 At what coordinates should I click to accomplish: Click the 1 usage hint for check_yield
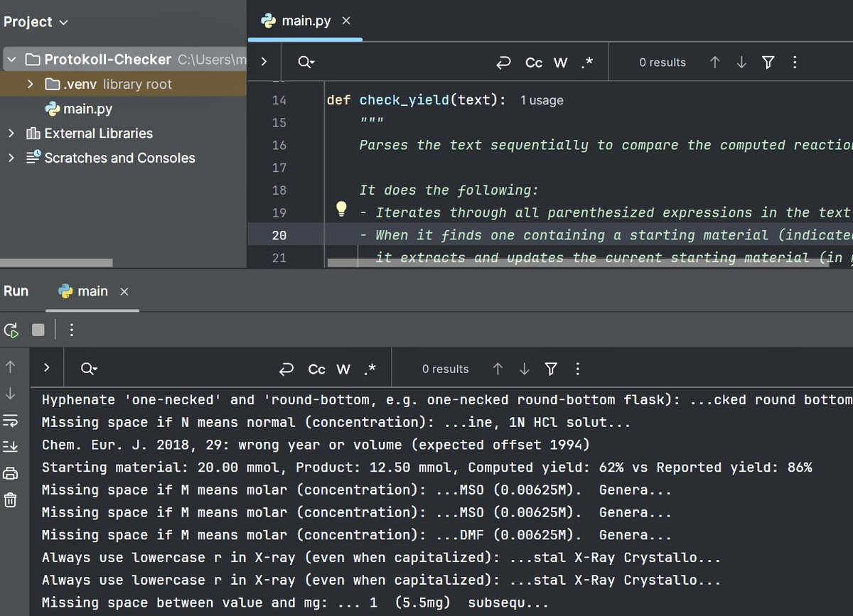click(x=542, y=100)
